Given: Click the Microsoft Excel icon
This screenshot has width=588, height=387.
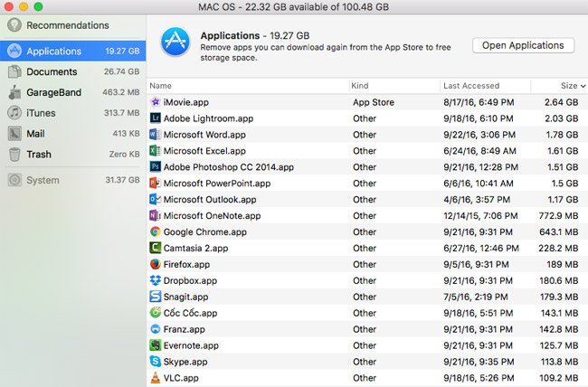Looking at the screenshot, I should coord(156,150).
